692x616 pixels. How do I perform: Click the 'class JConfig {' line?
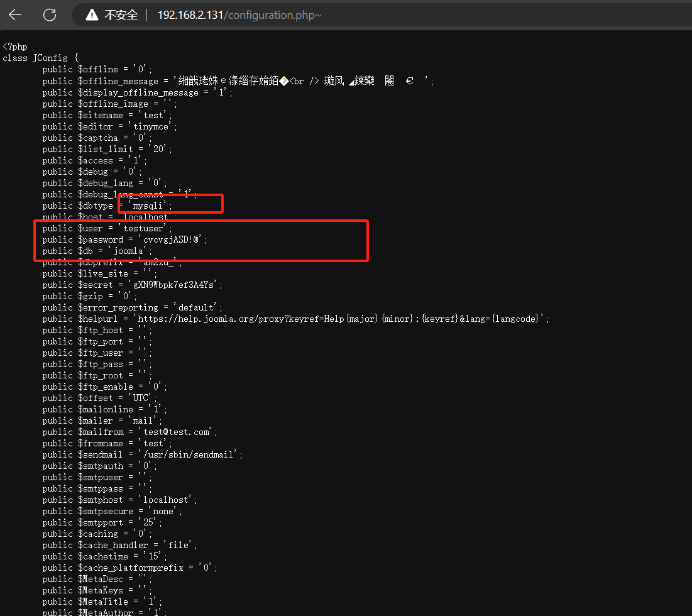tap(41, 58)
